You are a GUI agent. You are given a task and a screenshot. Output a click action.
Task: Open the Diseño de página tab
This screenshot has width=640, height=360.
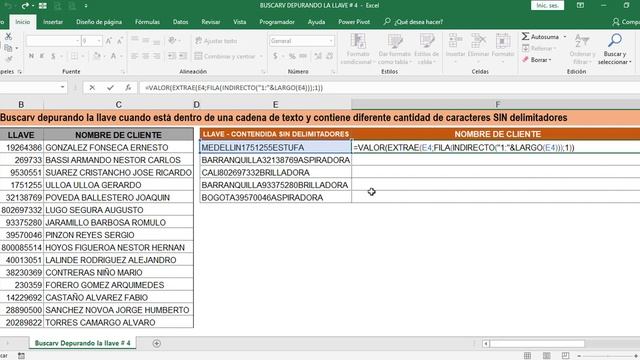pyautogui.click(x=99, y=22)
